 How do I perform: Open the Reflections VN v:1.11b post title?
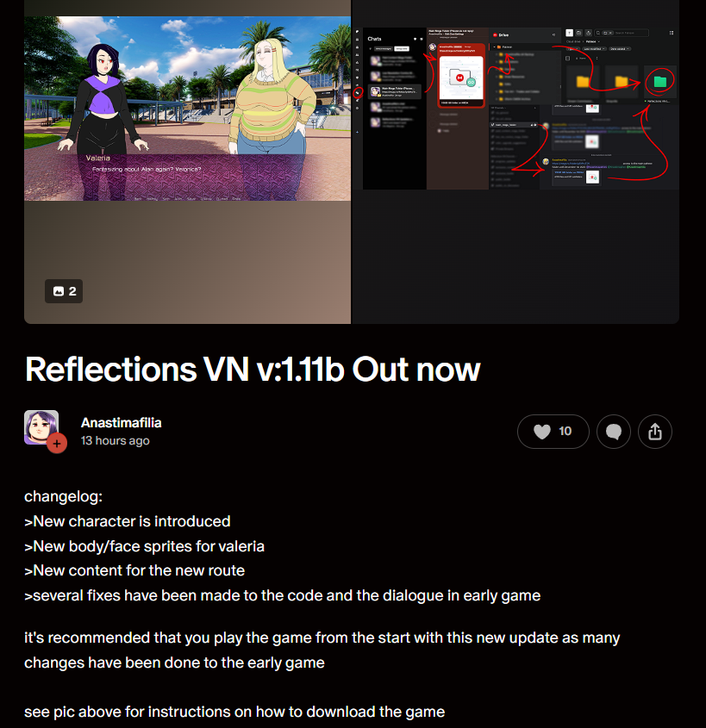(x=253, y=369)
